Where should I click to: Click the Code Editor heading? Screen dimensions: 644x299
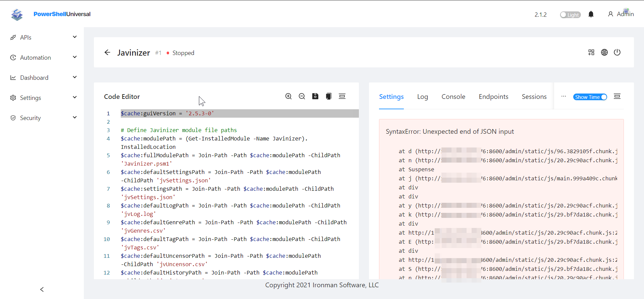pos(122,97)
